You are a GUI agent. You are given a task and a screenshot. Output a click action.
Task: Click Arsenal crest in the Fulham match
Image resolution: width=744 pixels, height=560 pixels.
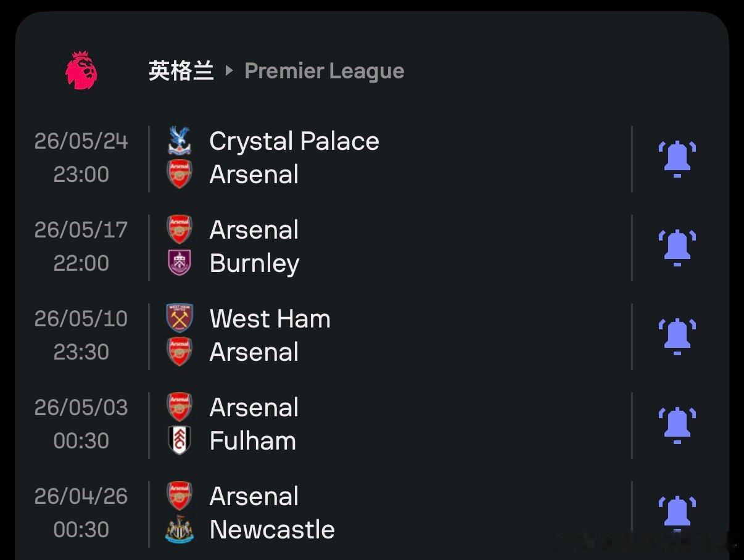[180, 408]
